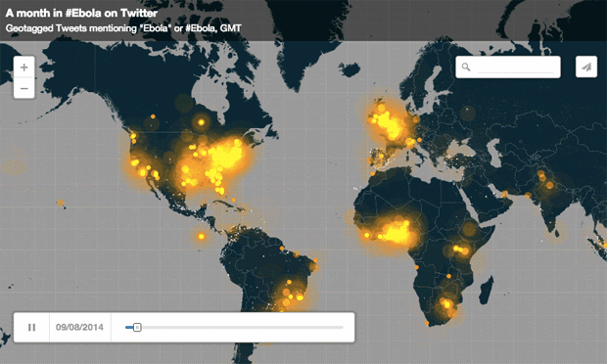Click the 09/08/2014 date label

click(79, 327)
